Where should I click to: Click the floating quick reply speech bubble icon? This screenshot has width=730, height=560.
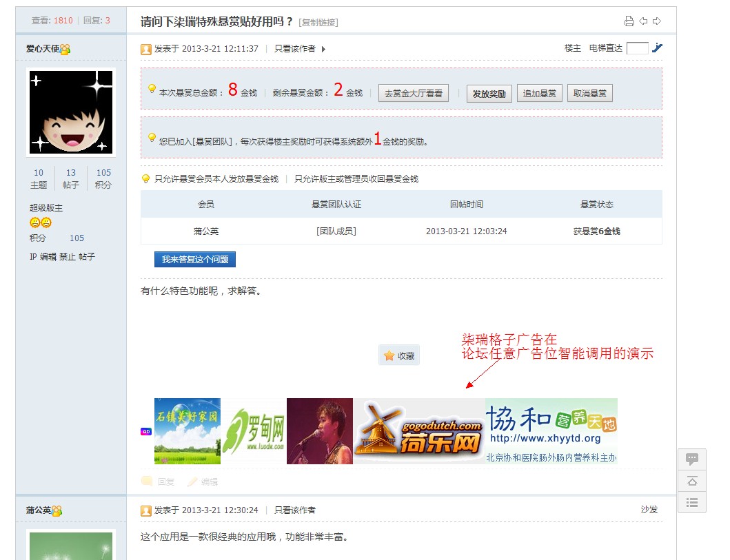(x=692, y=459)
